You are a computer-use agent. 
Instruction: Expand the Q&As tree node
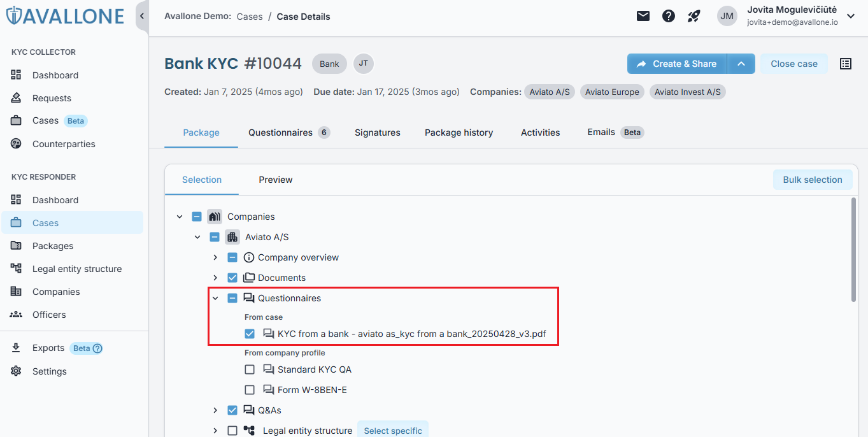click(x=215, y=410)
